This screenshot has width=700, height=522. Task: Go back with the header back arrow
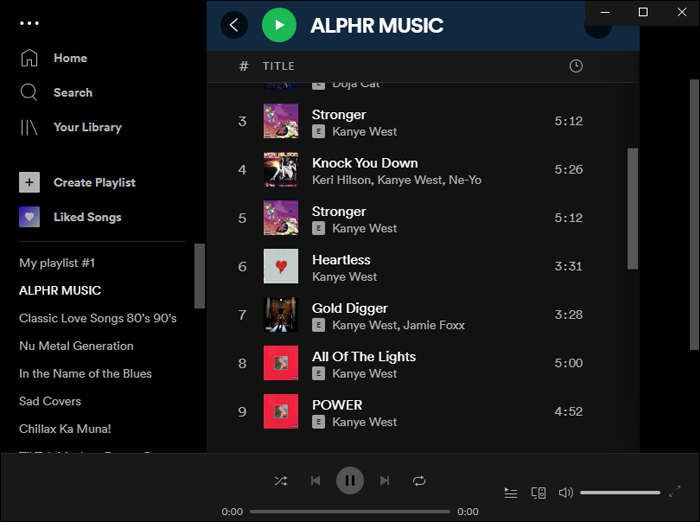[x=234, y=25]
